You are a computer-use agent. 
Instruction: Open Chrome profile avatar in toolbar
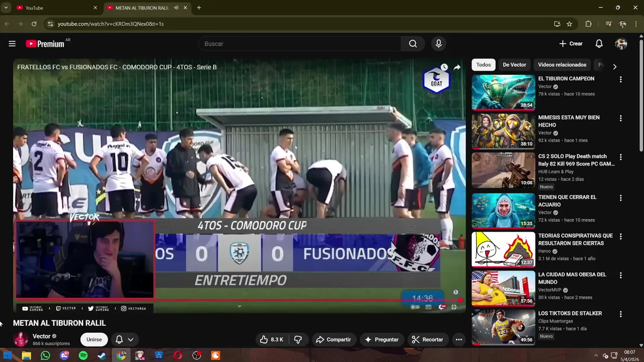[x=622, y=24]
